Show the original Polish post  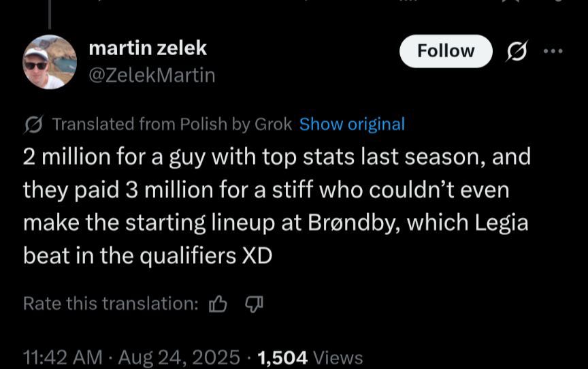pos(352,124)
